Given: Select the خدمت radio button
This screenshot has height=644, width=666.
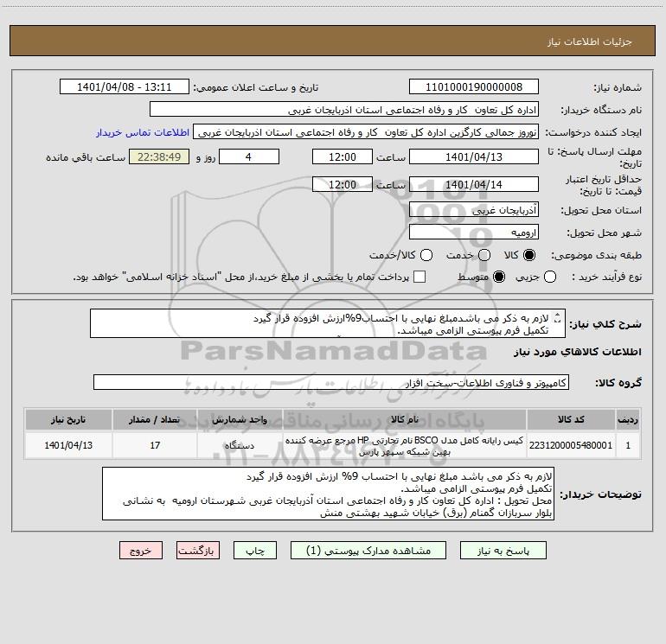Looking at the screenshot, I should click(x=484, y=255).
